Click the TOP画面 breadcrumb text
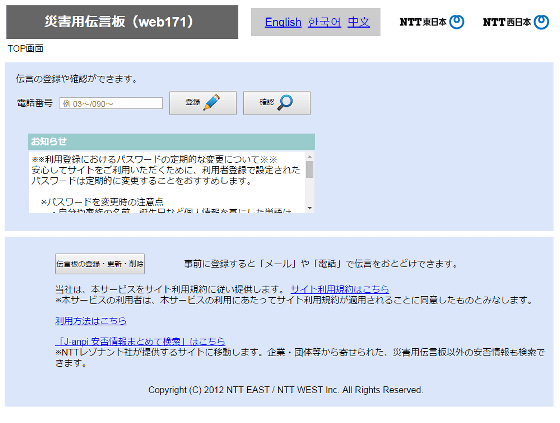Viewport: 560px width, 423px height. 25,49
